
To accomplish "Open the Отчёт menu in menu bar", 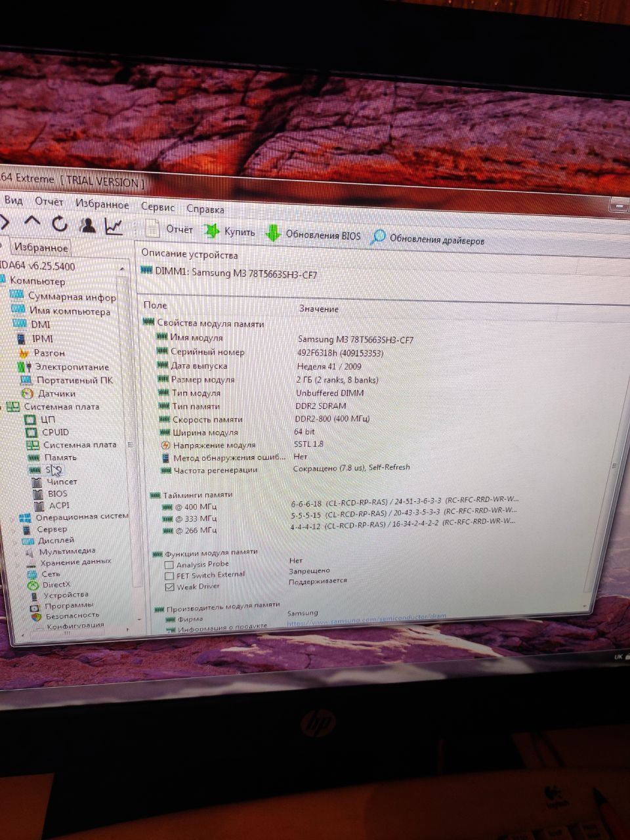I will [x=49, y=201].
